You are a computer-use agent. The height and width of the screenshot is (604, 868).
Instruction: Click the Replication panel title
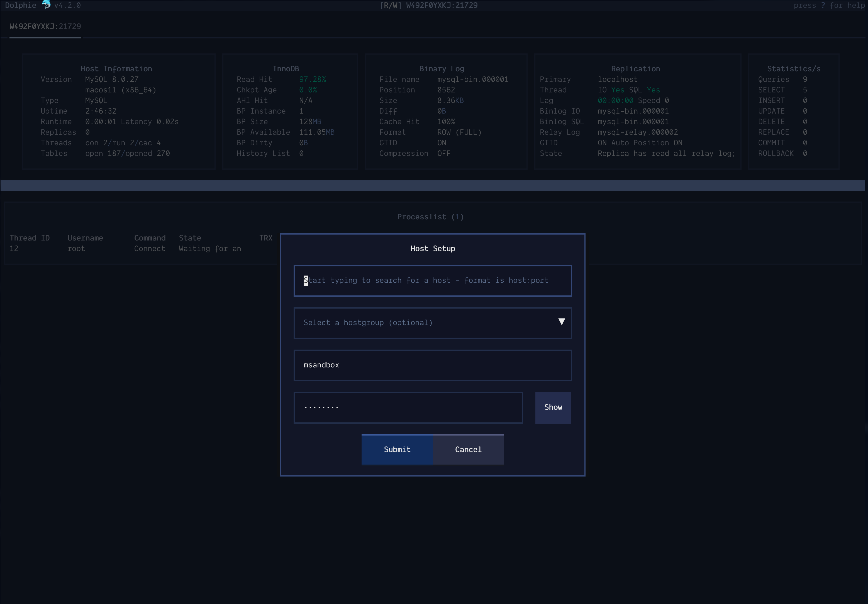tap(635, 69)
